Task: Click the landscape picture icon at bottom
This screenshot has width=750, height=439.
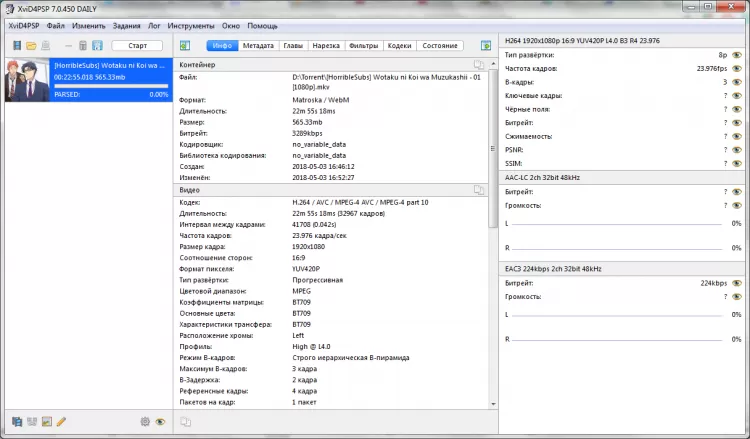Action: click(x=46, y=421)
